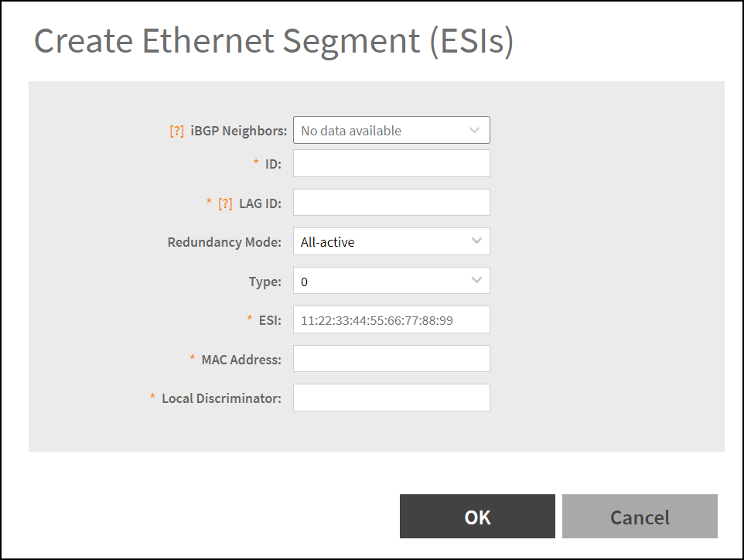Click the MAC Address label
The height and width of the screenshot is (560, 744).
[241, 360]
